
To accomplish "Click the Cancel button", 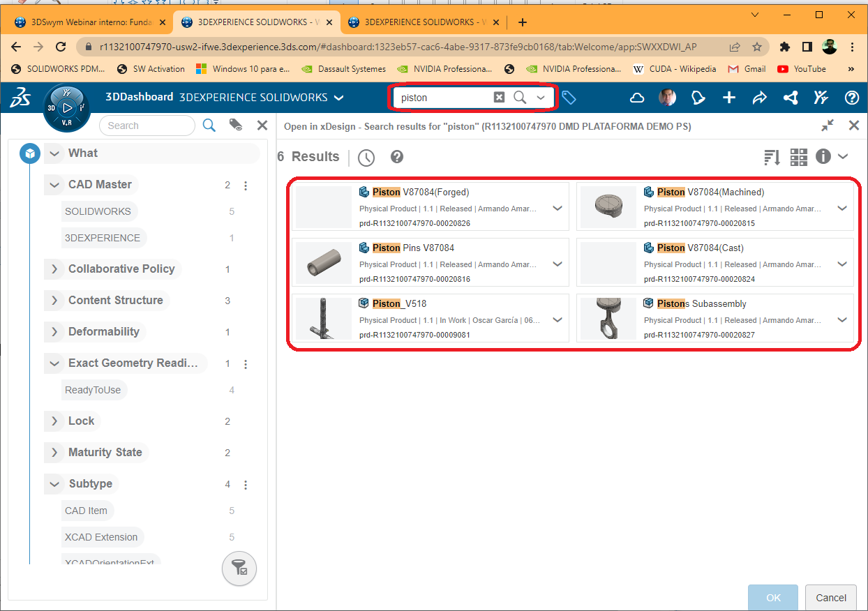I will pos(831,598).
